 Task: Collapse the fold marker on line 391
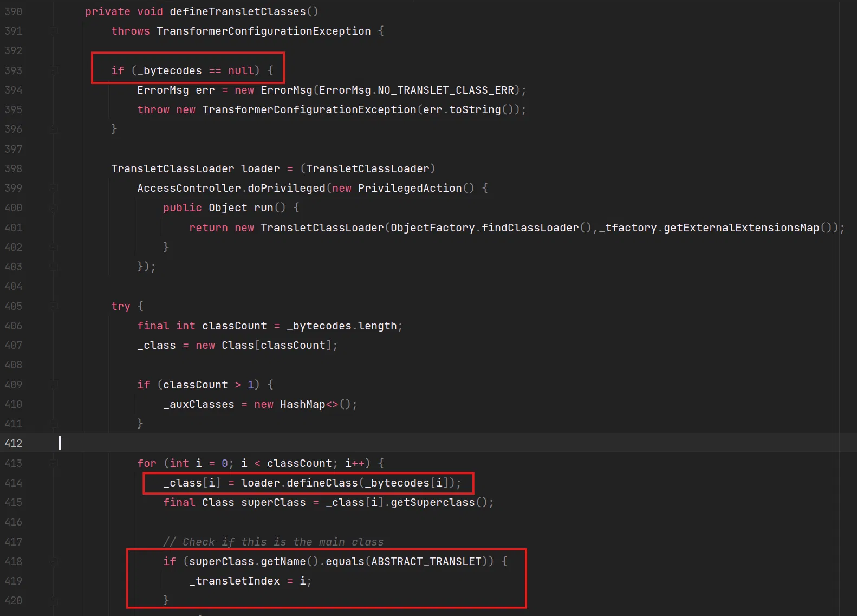54,31
